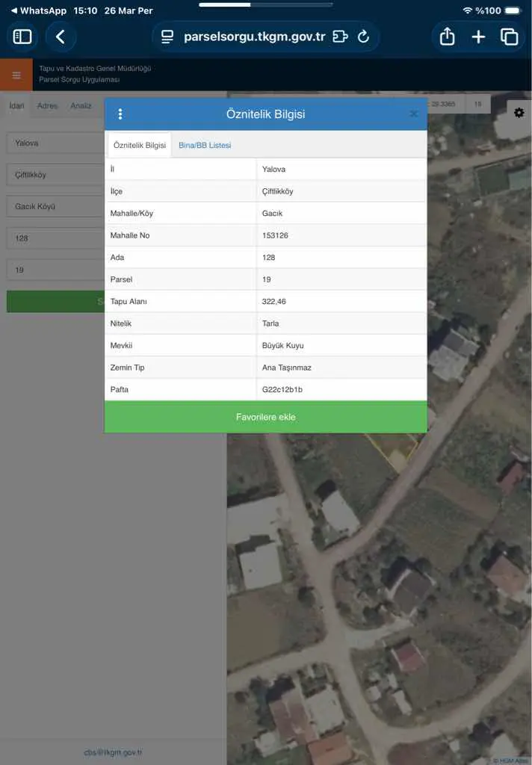Open the Yalova province dropdown

(x=55, y=143)
